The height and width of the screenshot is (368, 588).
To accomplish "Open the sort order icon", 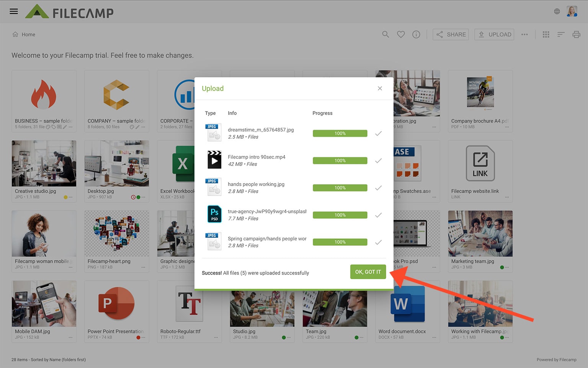I will coord(561,34).
